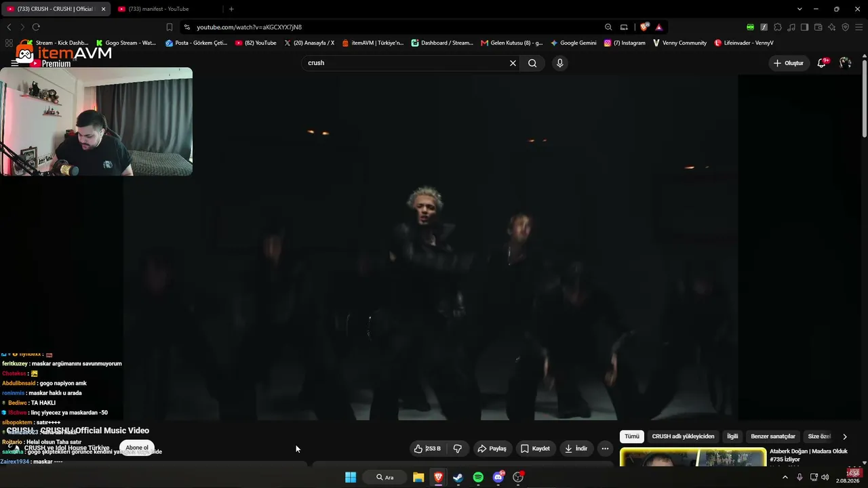Screen dimensions: 868x488
Task: Open the itemAVM bookmark
Action: [x=373, y=43]
